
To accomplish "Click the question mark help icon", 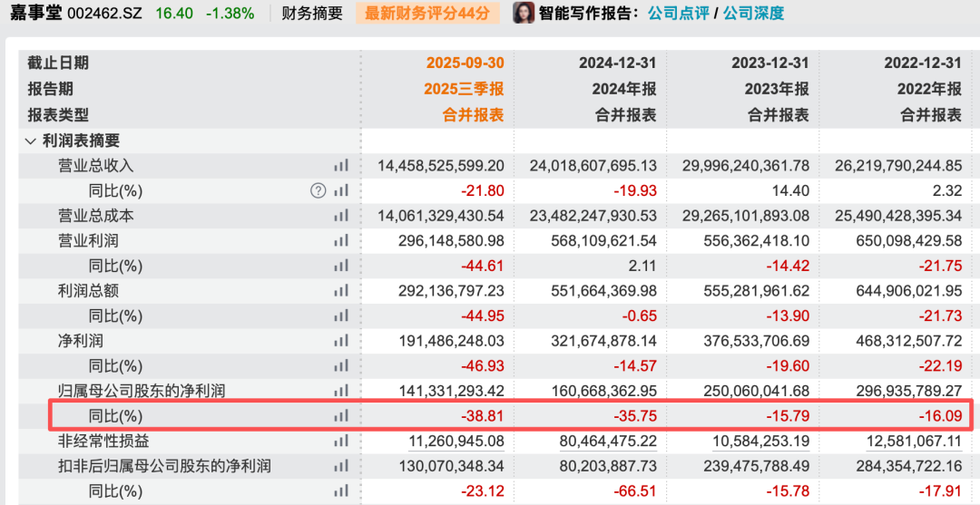I will pyautogui.click(x=318, y=190).
